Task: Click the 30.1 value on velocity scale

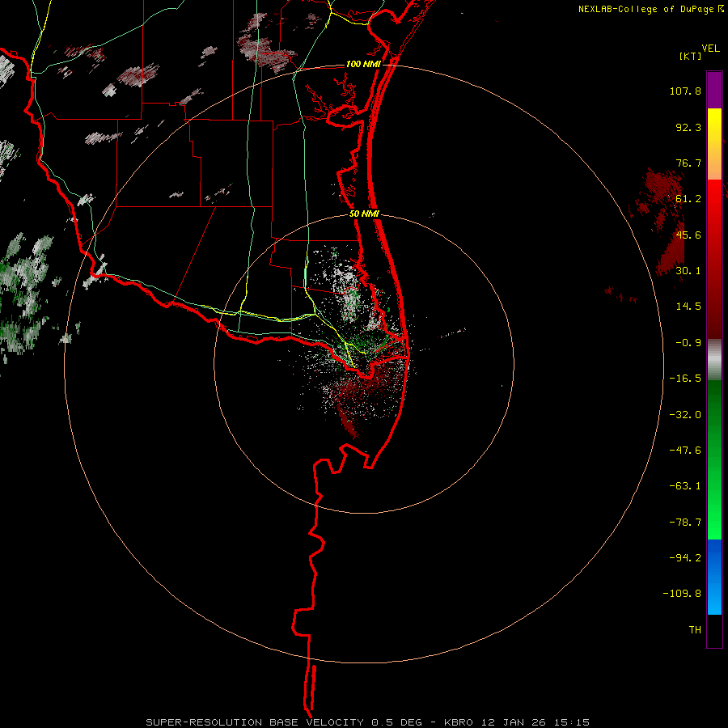Action: click(688, 271)
